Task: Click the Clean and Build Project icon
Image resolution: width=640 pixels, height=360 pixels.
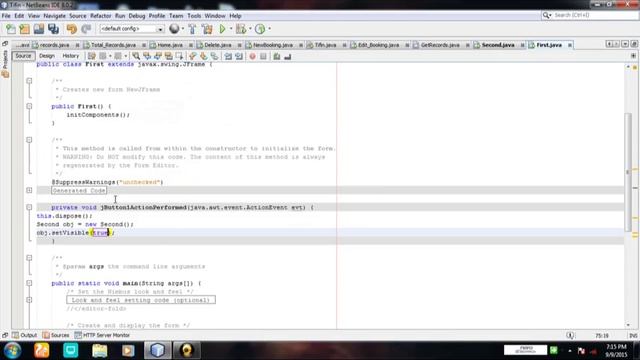Action: coord(207,29)
